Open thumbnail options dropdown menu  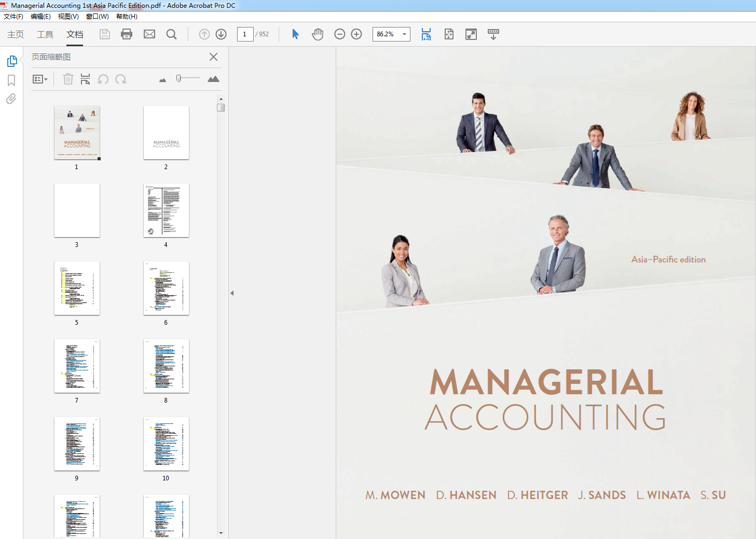tap(40, 79)
